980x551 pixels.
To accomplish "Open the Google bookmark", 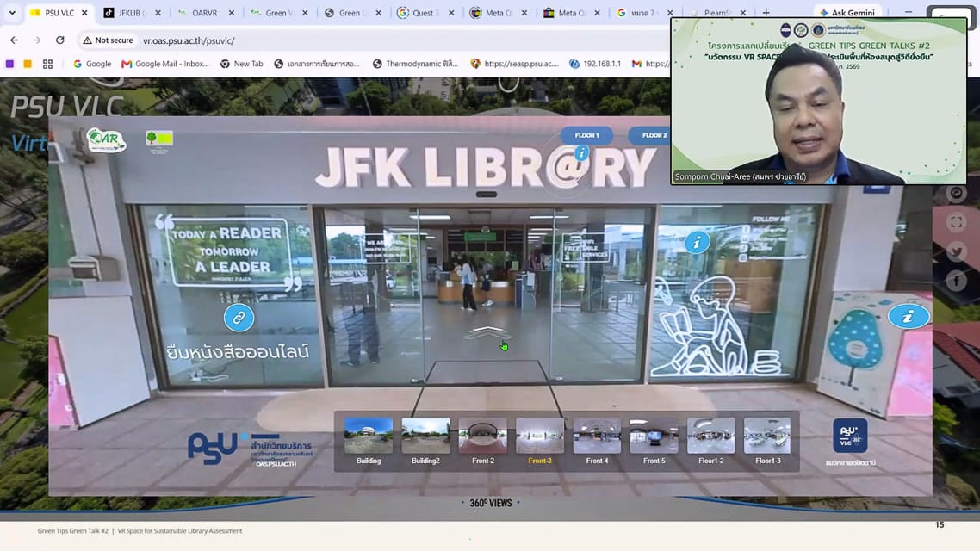I will click(x=92, y=64).
